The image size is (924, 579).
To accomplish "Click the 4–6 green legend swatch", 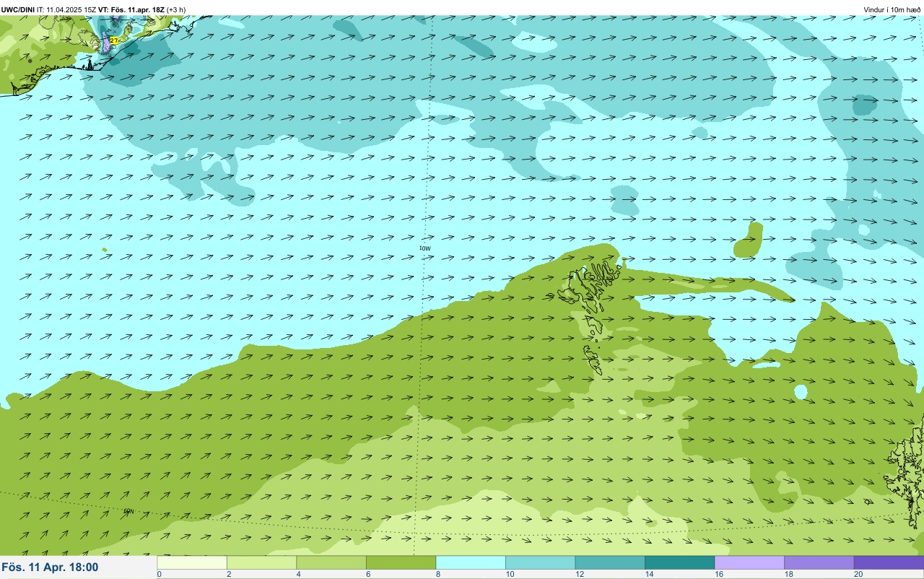I will tap(331, 562).
